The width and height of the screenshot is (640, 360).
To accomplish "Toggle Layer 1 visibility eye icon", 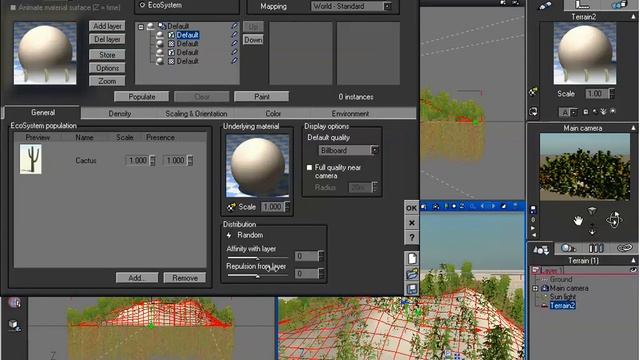I will pos(633,270).
